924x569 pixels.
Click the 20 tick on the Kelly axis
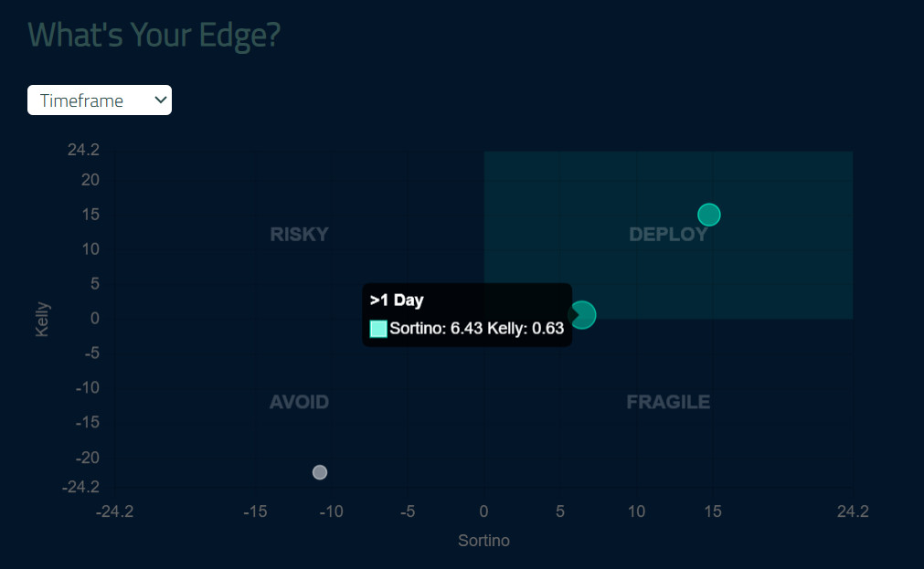pos(90,180)
